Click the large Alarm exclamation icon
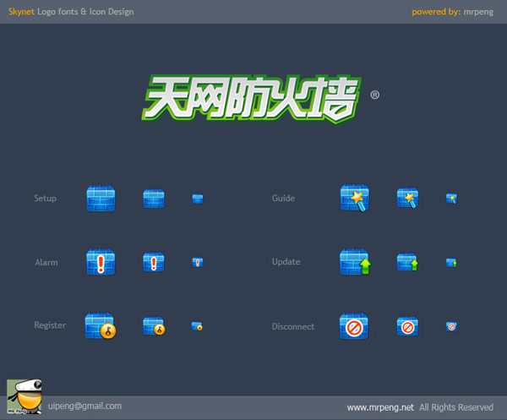Viewport: 507px width, 420px height. coord(101,262)
